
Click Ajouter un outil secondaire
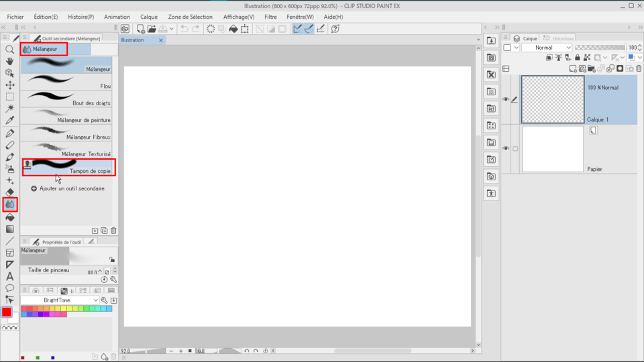[68, 188]
